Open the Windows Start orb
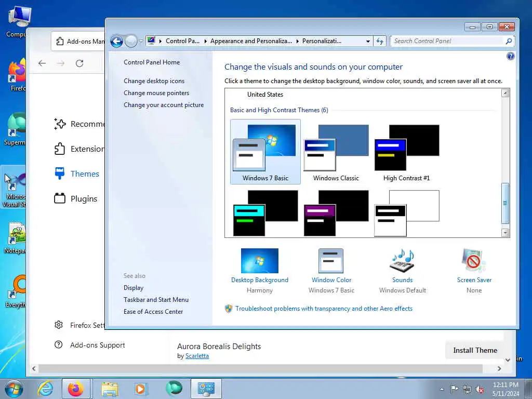The height and width of the screenshot is (399, 532). tap(14, 389)
